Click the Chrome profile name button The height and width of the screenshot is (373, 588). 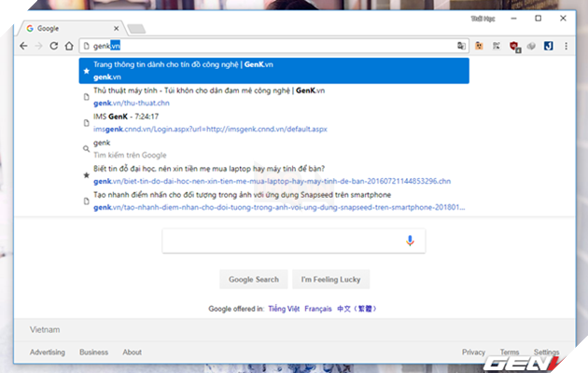click(x=483, y=19)
